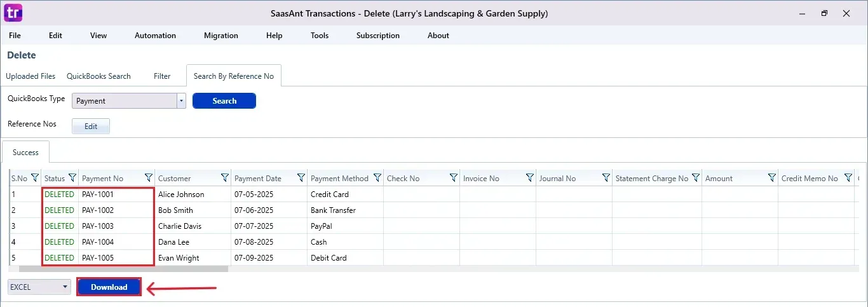Click the Download button
Screen dimensions: 868x307
109,287
